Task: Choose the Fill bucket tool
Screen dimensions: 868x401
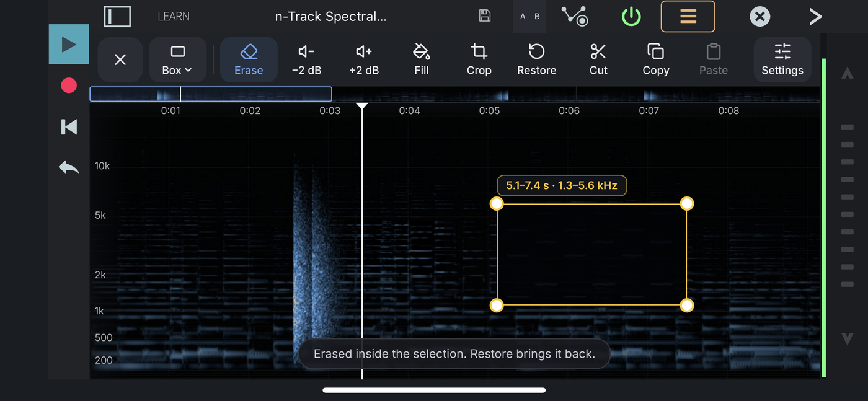Action: (x=422, y=60)
